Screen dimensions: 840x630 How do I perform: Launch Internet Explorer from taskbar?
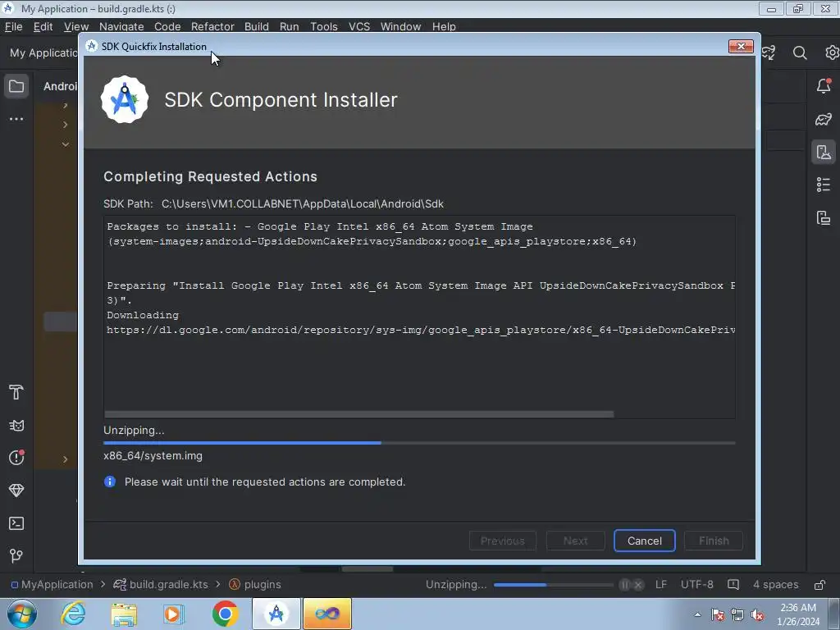[73, 614]
